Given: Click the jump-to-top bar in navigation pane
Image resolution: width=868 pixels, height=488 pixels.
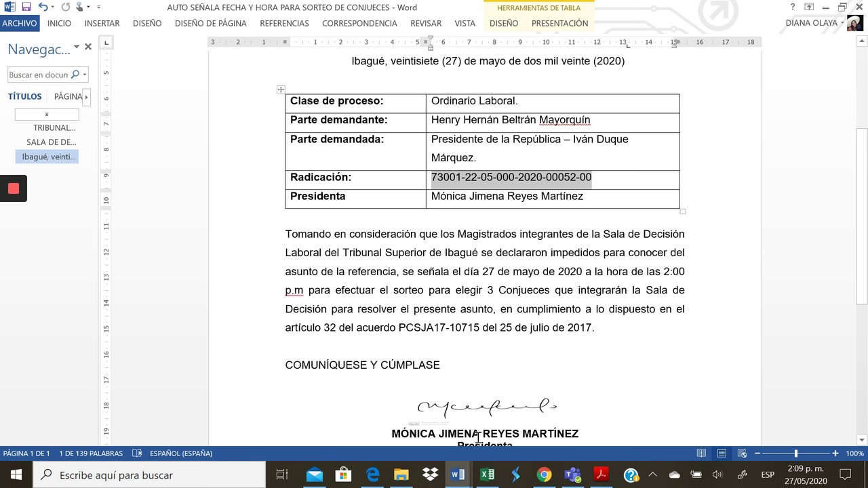Looking at the screenshot, I should click(x=47, y=115).
